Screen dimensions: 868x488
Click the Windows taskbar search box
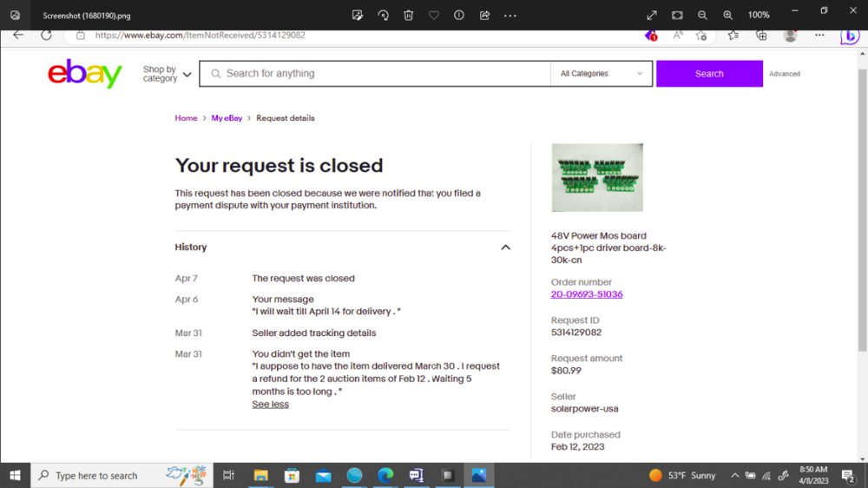click(x=122, y=475)
